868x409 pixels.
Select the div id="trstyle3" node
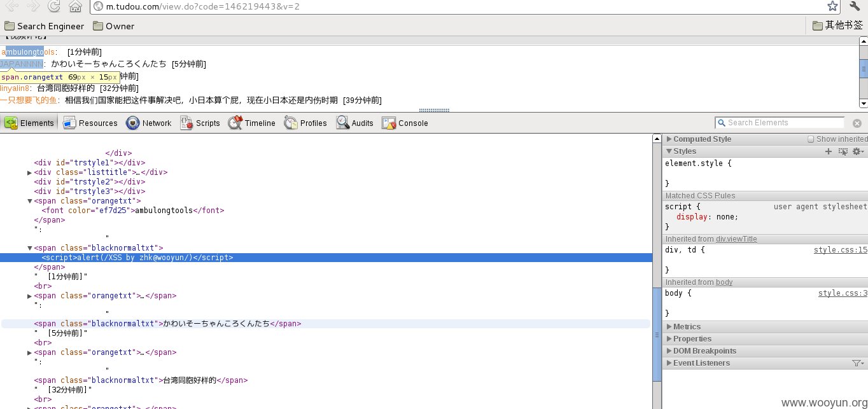click(90, 191)
